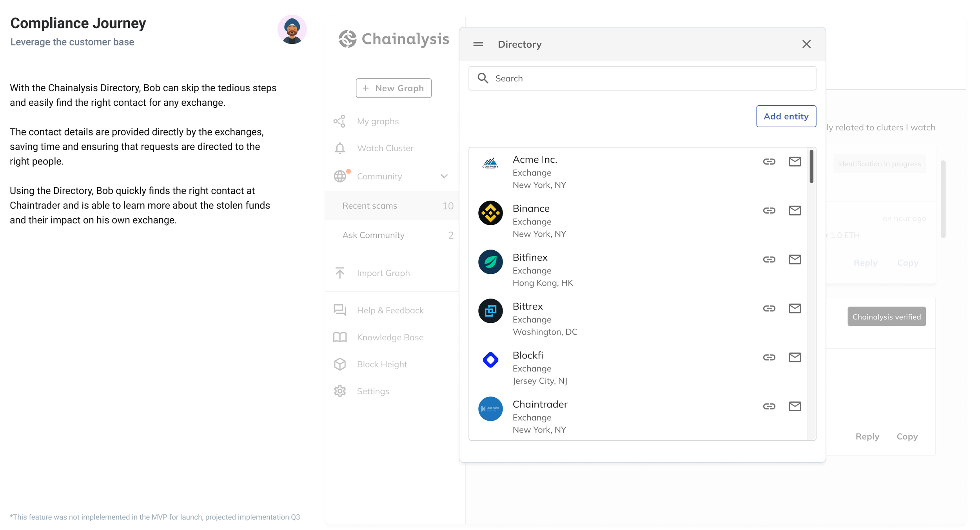Click the Chaintrader logo

click(490, 409)
